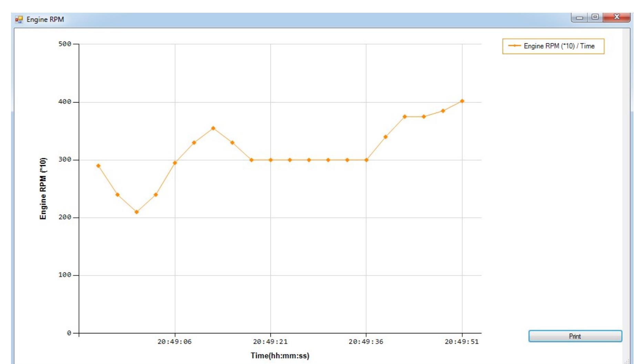Screen dimensions: 638x364
Task: Click the Time(hh:mm:ss) axis title
Action: coord(280,356)
